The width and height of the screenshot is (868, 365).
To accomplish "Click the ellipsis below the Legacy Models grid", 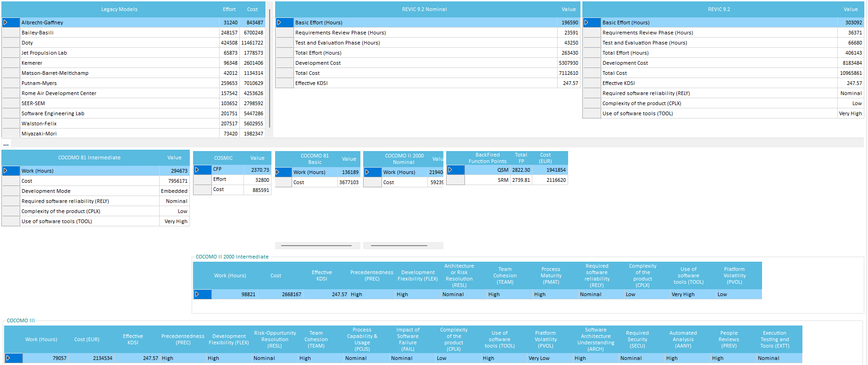I will point(6,144).
